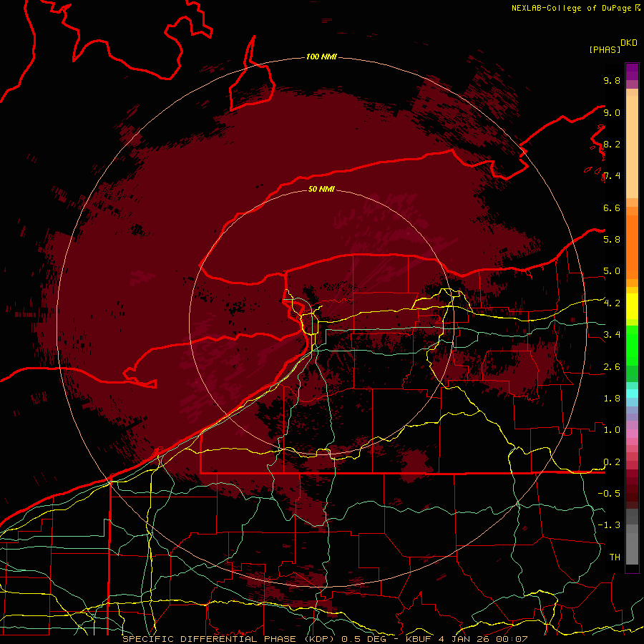Click the [PHAS] legend label

pyautogui.click(x=605, y=49)
